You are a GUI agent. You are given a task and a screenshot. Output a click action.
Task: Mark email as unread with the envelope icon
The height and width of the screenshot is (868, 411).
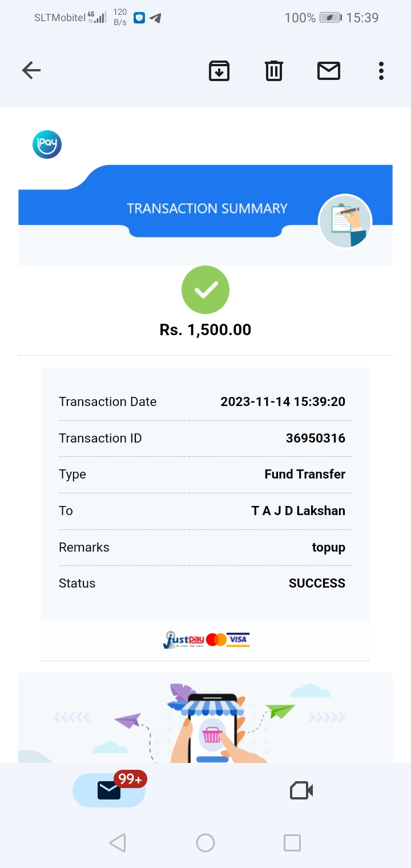click(329, 71)
